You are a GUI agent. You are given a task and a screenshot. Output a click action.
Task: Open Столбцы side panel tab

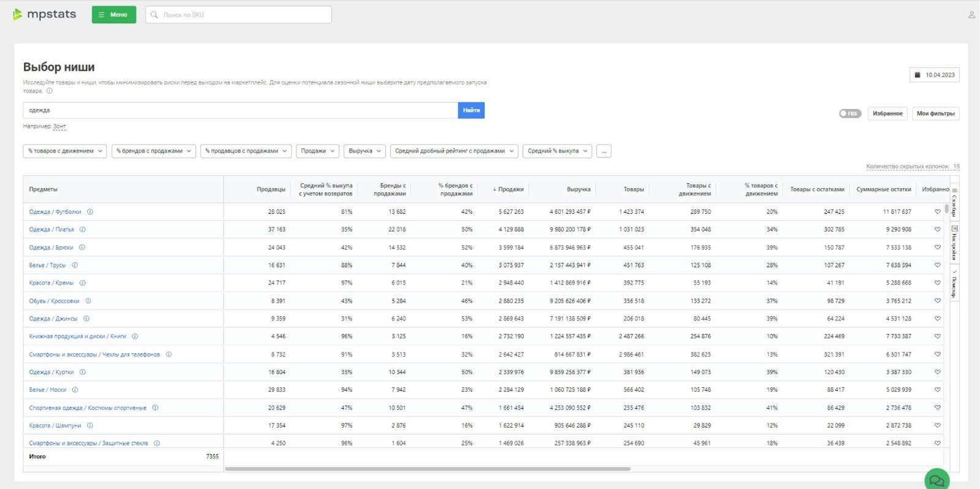click(954, 203)
